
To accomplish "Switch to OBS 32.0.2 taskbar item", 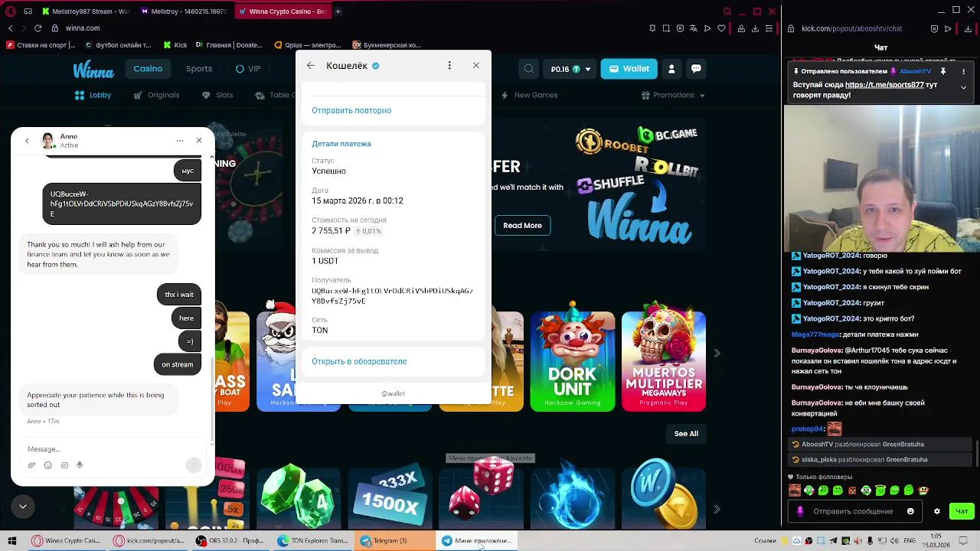I will click(x=230, y=541).
